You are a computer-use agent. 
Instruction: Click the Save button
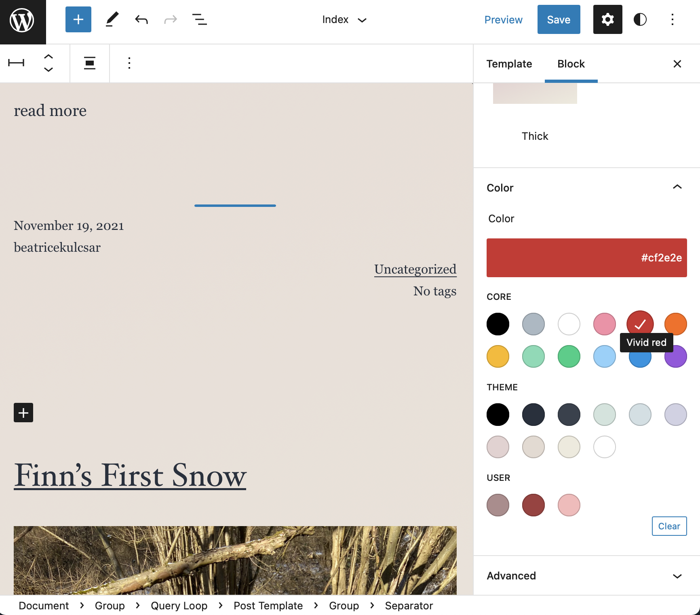(559, 19)
